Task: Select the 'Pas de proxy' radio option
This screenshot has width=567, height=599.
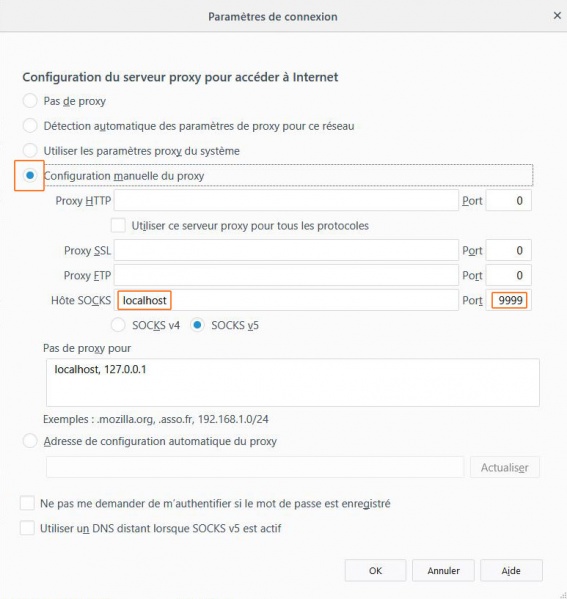Action: click(x=30, y=101)
